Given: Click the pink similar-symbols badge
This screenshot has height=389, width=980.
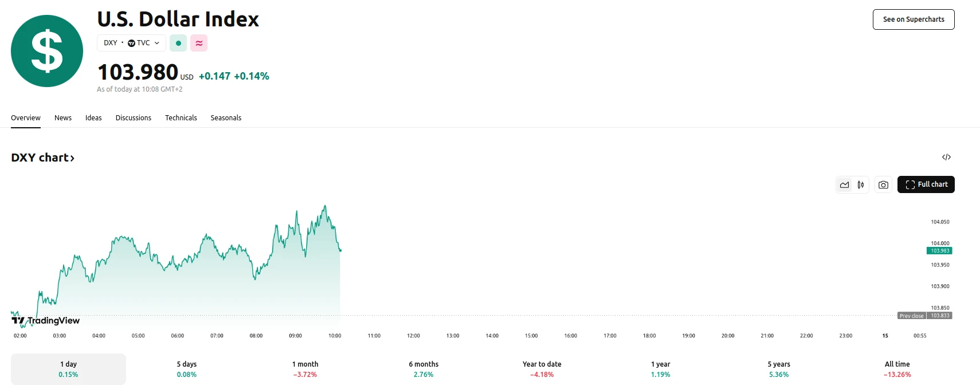Looking at the screenshot, I should [198, 42].
